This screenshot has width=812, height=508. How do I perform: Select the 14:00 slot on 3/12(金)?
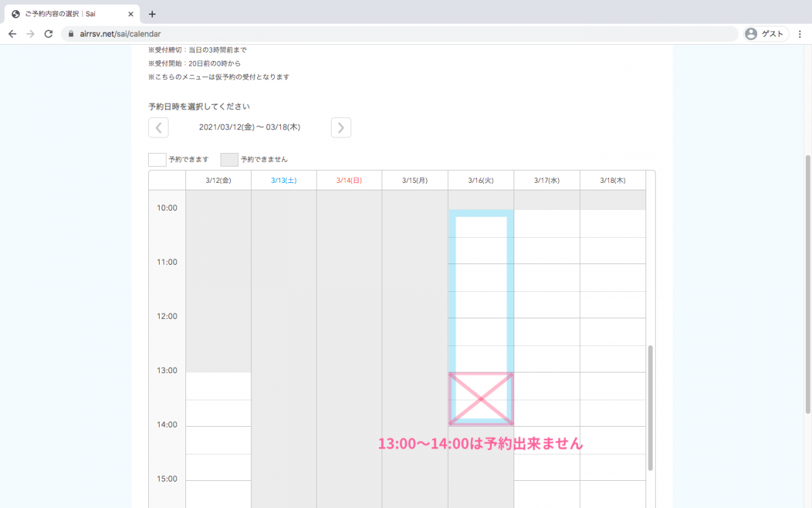click(219, 440)
